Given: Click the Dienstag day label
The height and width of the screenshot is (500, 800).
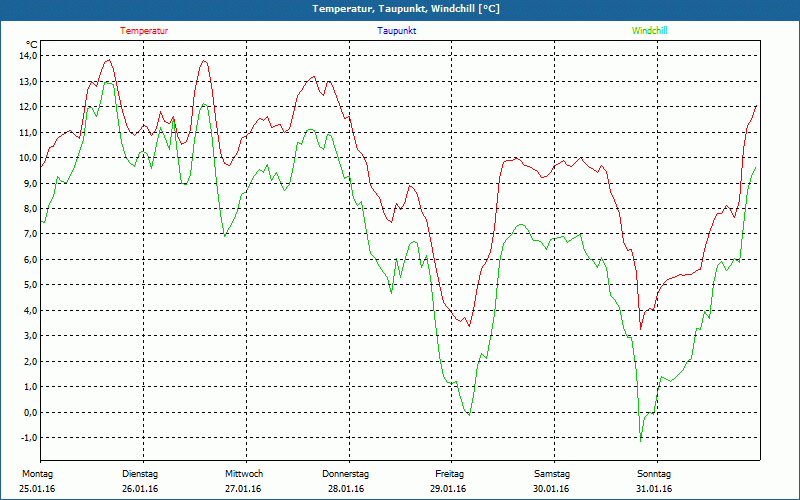Looking at the screenshot, I should [x=140, y=474].
